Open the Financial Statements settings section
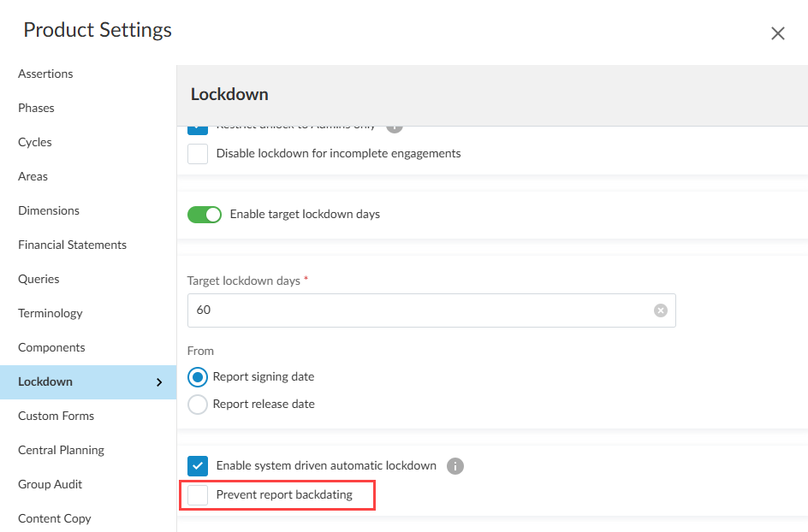Screen dimensions: 808x532 point(72,245)
